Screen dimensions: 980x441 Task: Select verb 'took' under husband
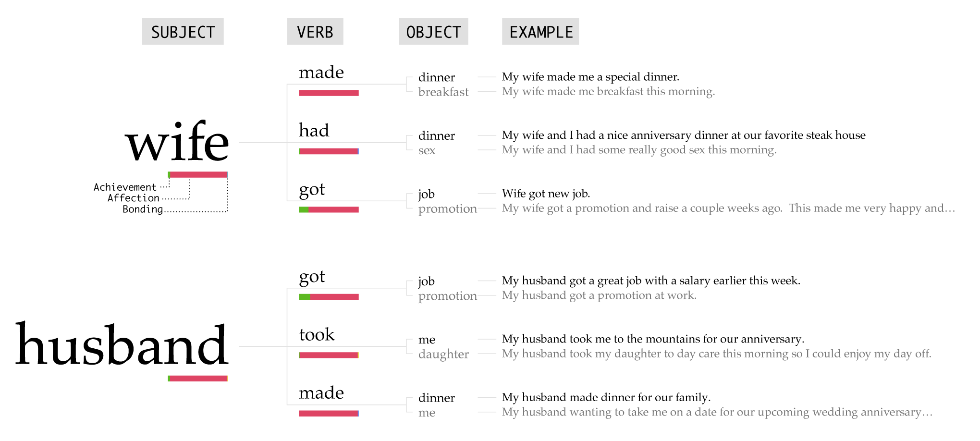click(317, 334)
